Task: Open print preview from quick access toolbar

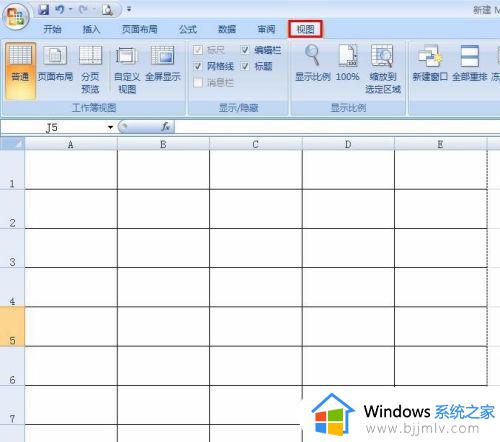Action: pyautogui.click(x=107, y=10)
